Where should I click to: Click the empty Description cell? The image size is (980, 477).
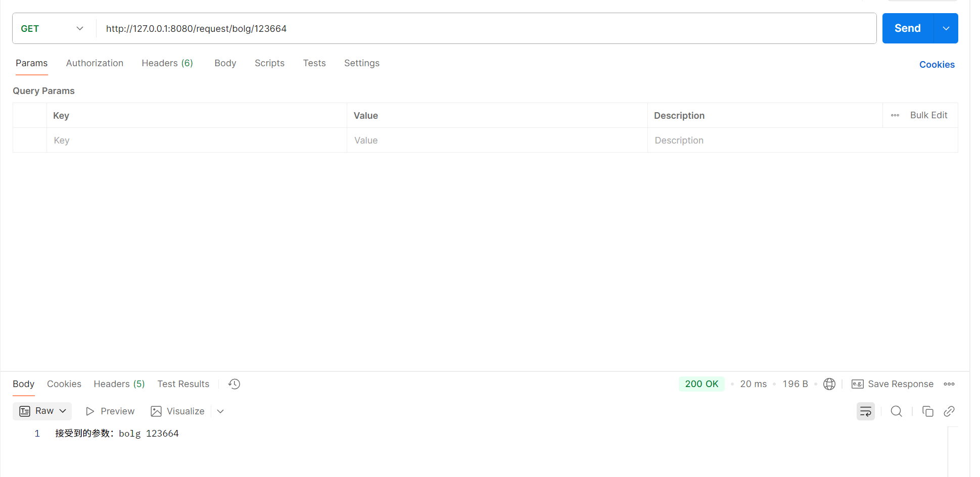coord(803,140)
